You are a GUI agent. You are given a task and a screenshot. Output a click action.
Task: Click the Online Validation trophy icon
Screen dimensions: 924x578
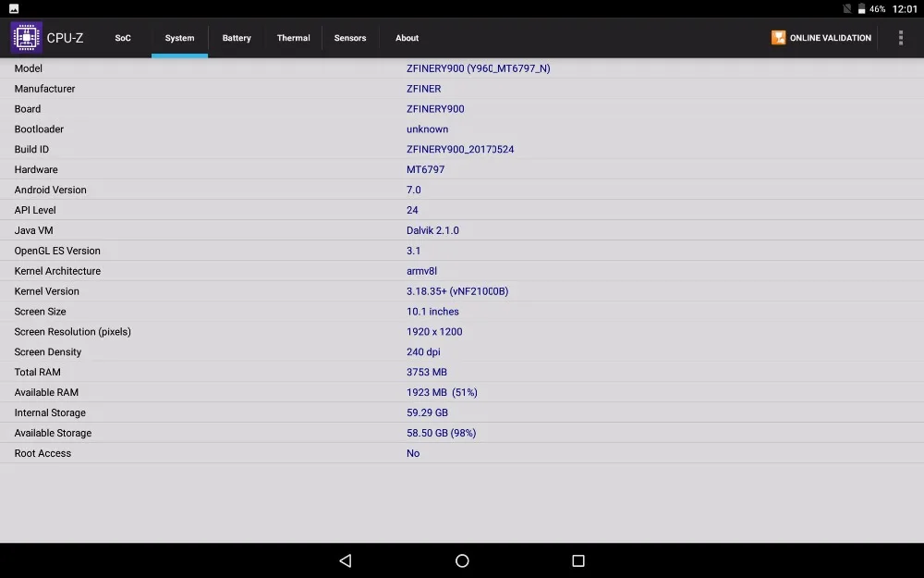click(x=778, y=38)
